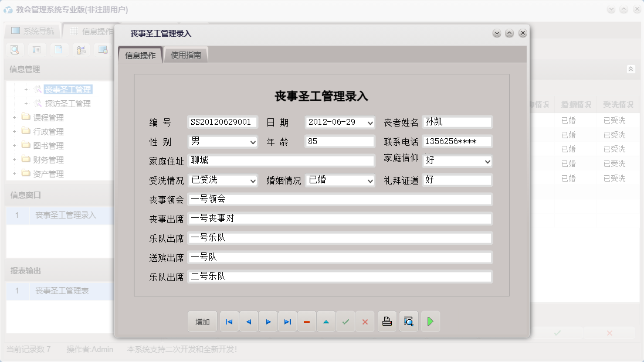
Task: Confirm changes with the green check icon
Action: pyautogui.click(x=345, y=321)
